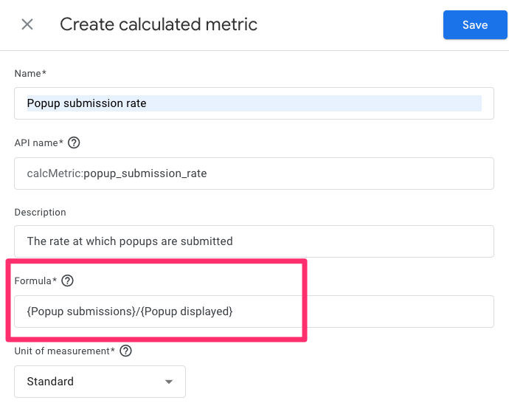Close the Create calculated metric panel
Viewport: 509px width, 420px height.
coord(27,24)
